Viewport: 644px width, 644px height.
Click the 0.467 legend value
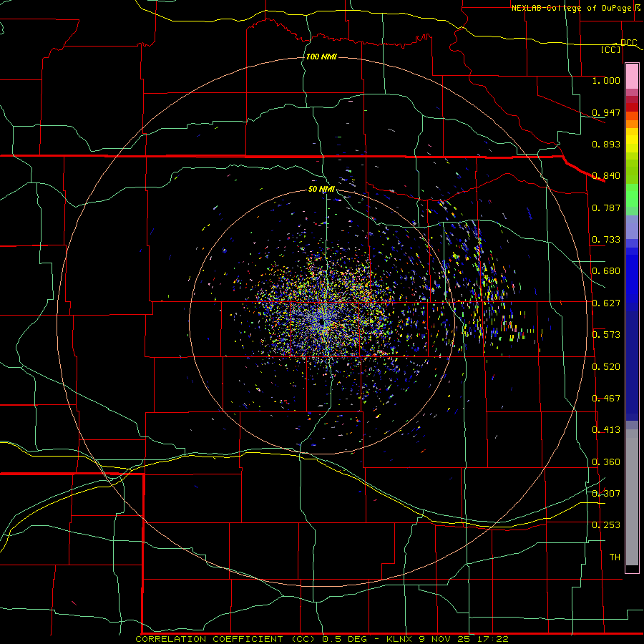[606, 399]
